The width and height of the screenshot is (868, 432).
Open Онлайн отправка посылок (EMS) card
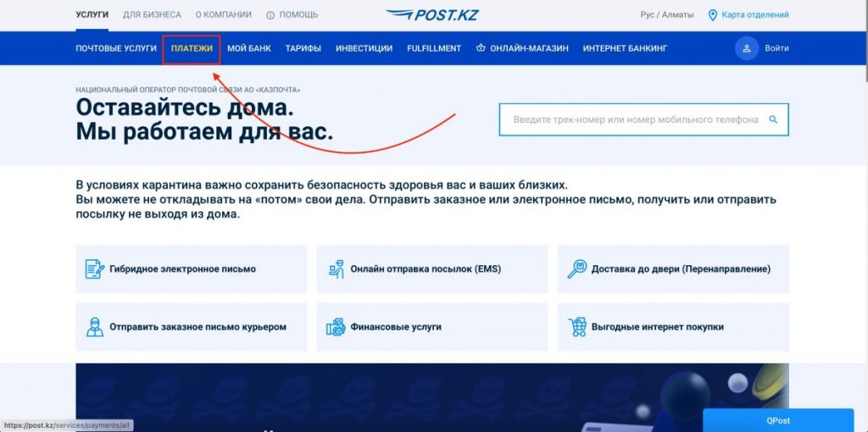[432, 269]
